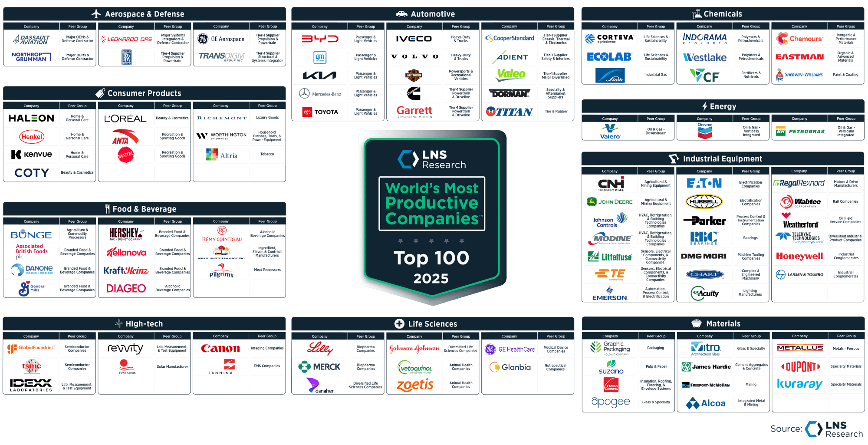Click the lightning bolt icon on Energy header
Screen dimensions: 868x445
pos(704,106)
